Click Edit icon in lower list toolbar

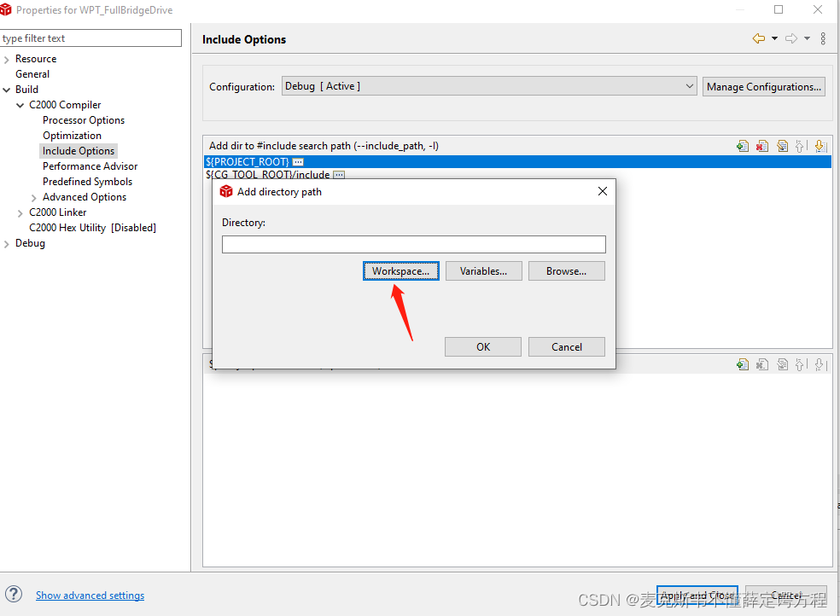[x=782, y=364]
